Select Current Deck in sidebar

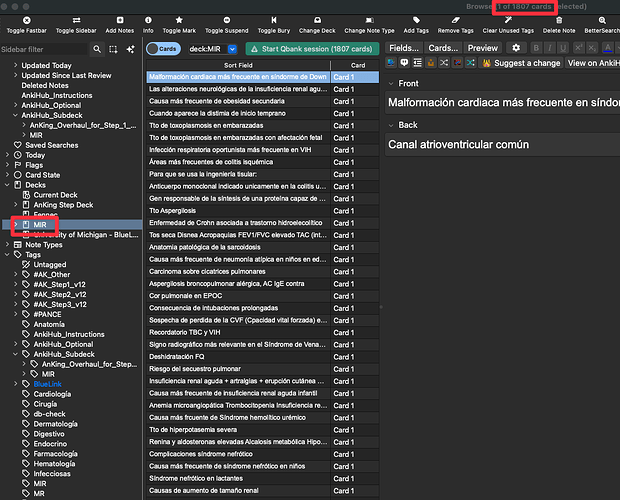55,195
